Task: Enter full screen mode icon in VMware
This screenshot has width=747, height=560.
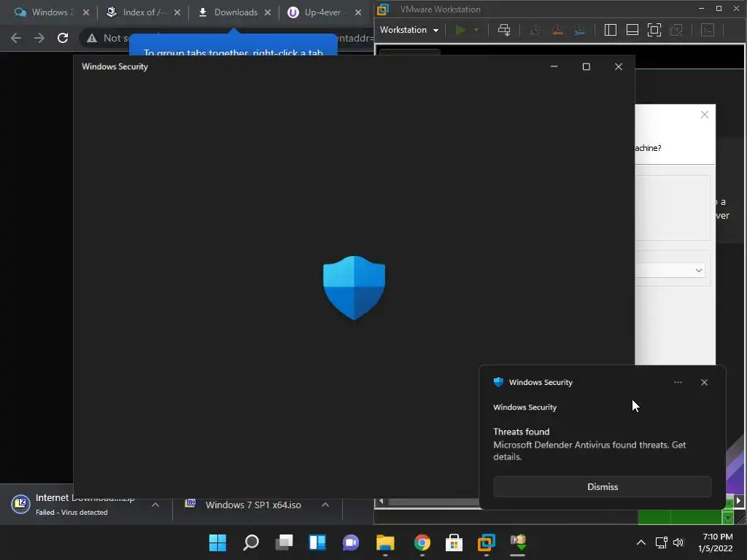Action: coord(654,30)
